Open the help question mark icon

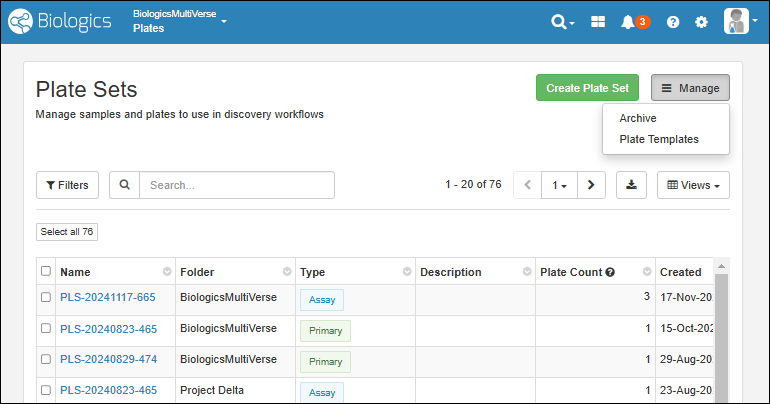(x=673, y=22)
